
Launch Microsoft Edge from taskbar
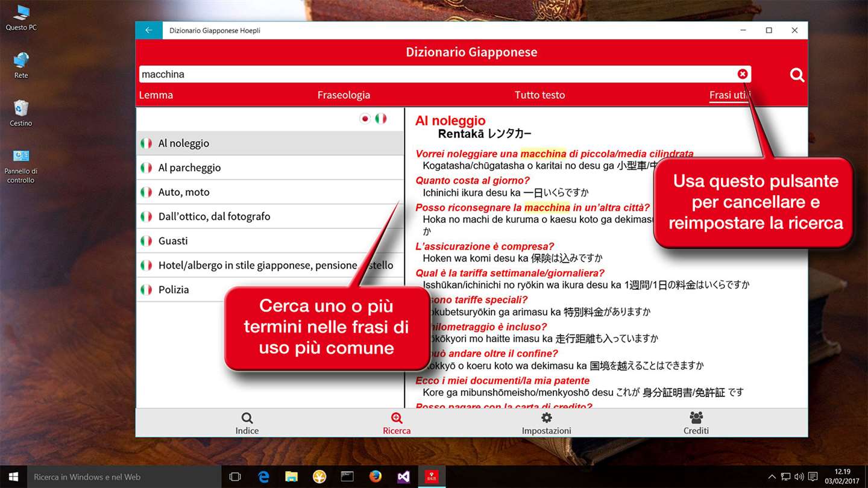pyautogui.click(x=263, y=477)
